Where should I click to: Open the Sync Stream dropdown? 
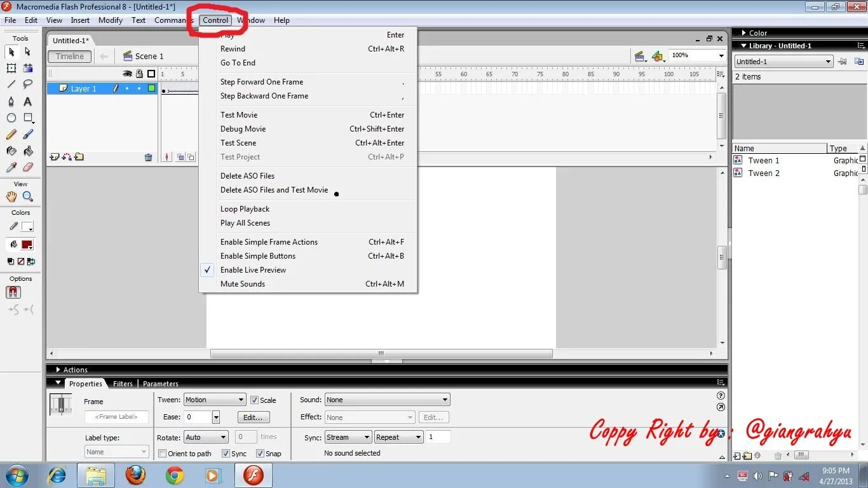pyautogui.click(x=348, y=437)
